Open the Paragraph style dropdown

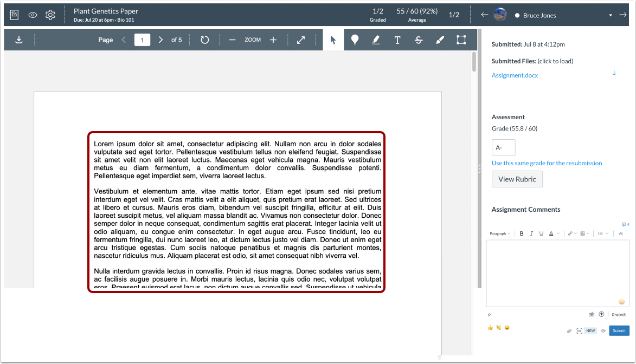click(499, 233)
